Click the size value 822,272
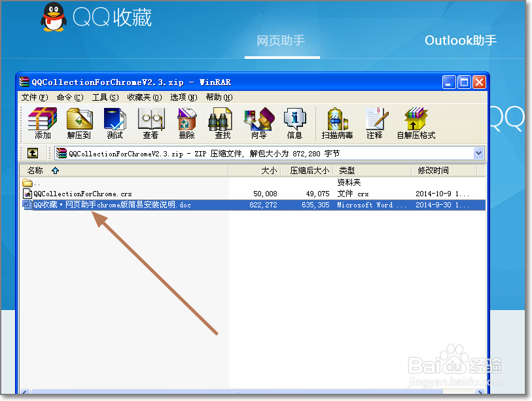 263,205
